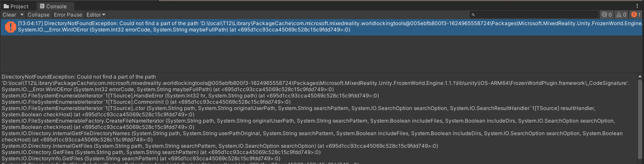Select the DirectoryNotFoundException error entry
This screenshot has height=164, width=644.
(x=322, y=27)
